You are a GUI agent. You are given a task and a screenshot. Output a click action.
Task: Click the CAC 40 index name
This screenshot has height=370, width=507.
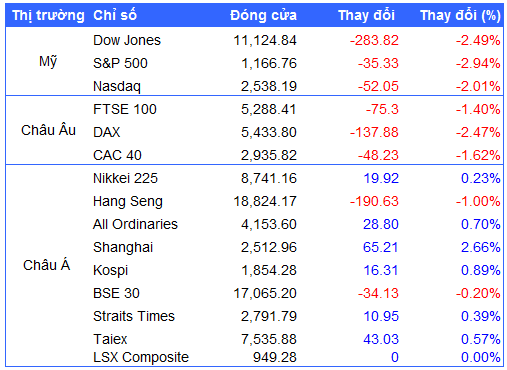click(117, 155)
